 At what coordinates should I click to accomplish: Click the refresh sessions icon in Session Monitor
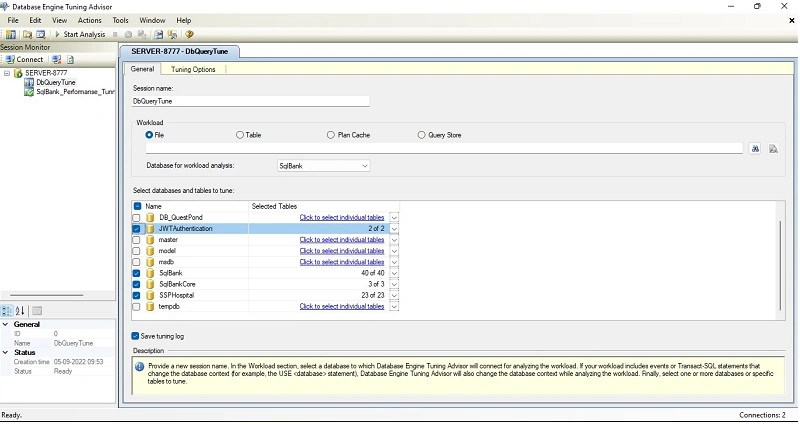tap(70, 59)
